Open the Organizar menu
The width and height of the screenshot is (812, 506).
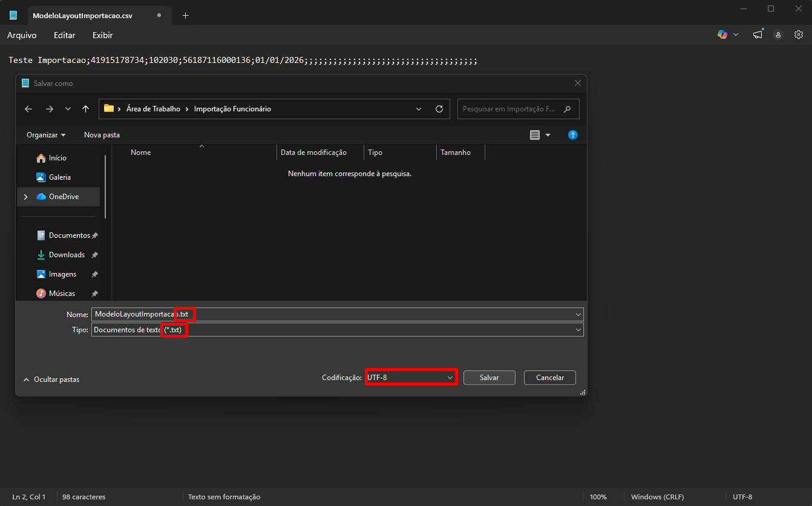(46, 135)
